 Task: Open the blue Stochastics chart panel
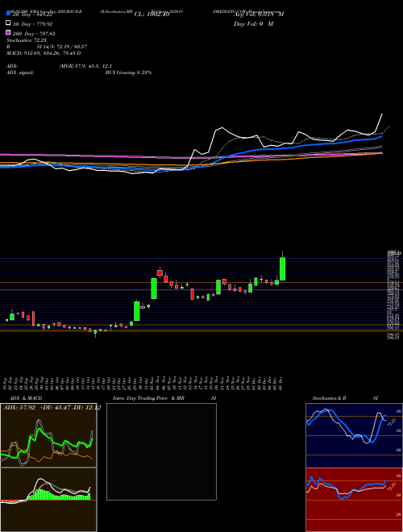point(354,435)
